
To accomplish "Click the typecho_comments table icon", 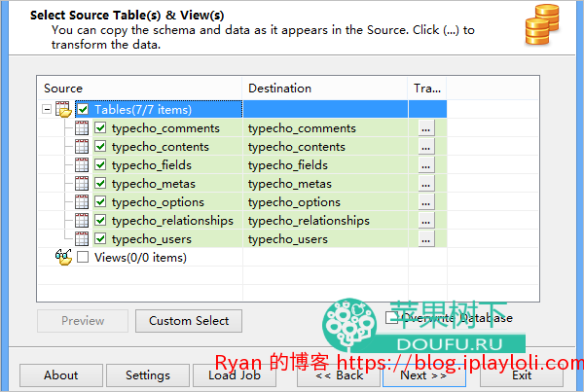I will 82,127.
